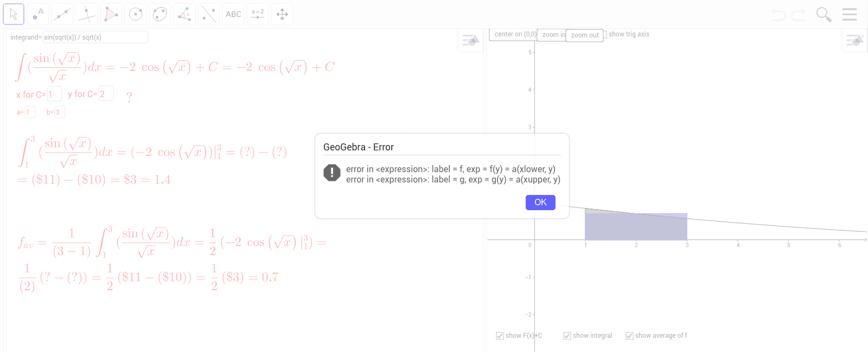Click the b= input box
Screen dimensions: 868x353
pos(60,112)
